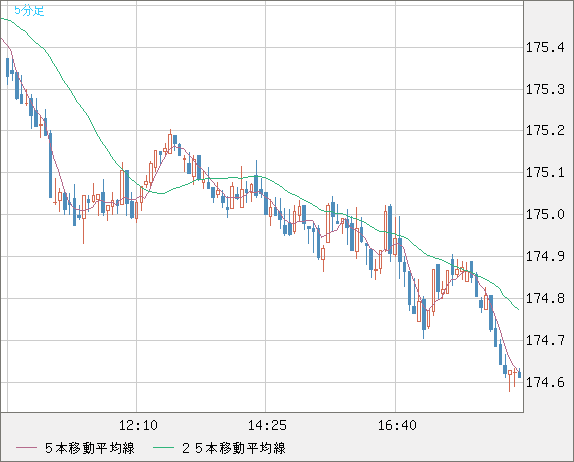This screenshot has height=462, width=574.
Task: Click the tall blue candlestick dropping from 175.2 to 175.05
Action: (51, 165)
